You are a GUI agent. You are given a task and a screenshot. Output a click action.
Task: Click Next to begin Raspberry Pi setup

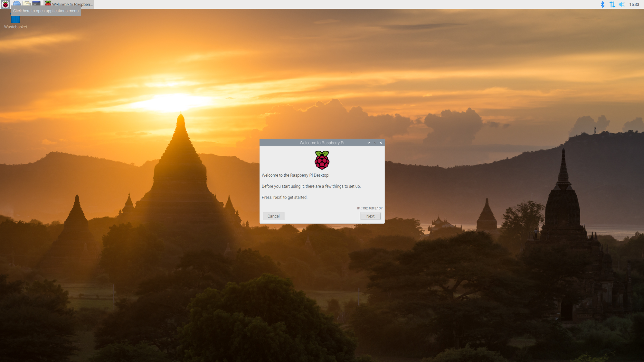click(371, 216)
